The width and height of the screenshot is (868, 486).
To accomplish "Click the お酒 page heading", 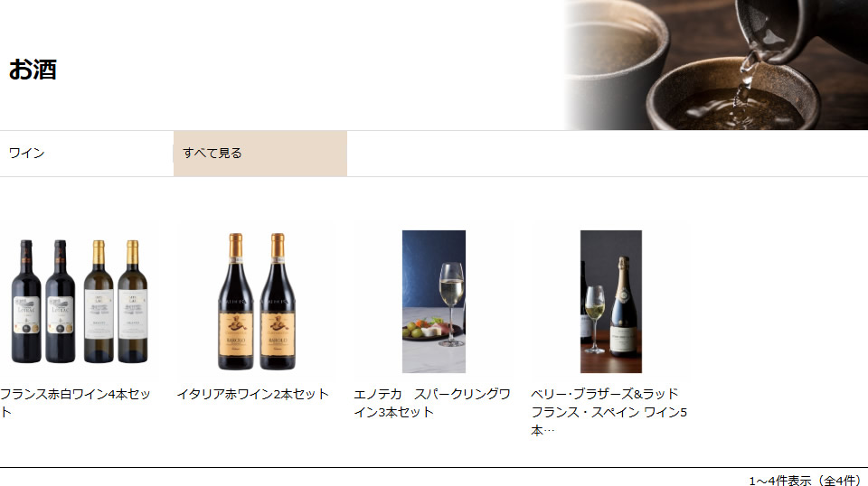I will tap(33, 70).
